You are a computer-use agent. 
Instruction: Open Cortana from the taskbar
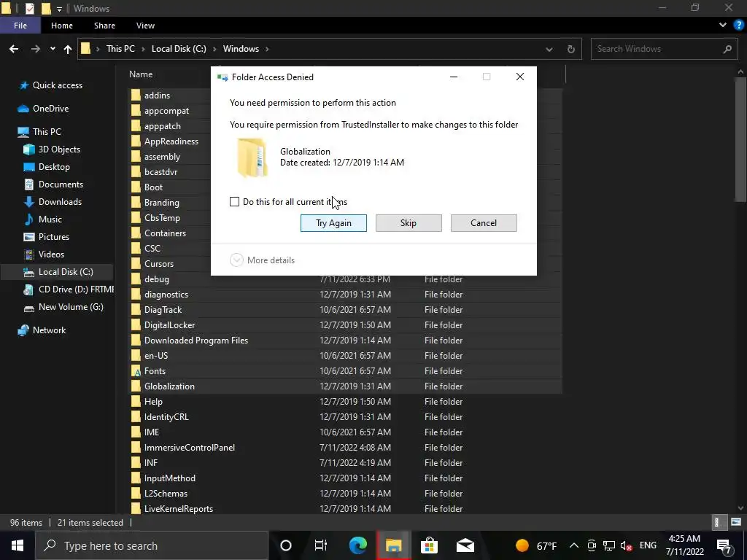click(x=286, y=545)
